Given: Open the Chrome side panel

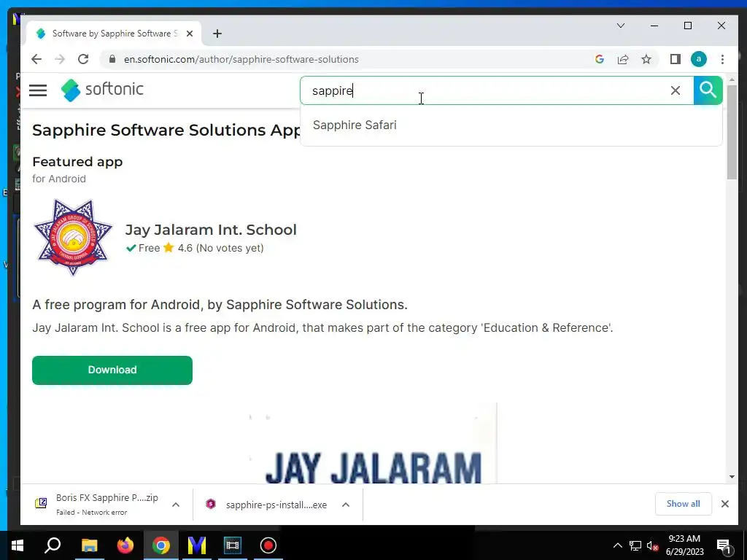Looking at the screenshot, I should click(x=675, y=59).
